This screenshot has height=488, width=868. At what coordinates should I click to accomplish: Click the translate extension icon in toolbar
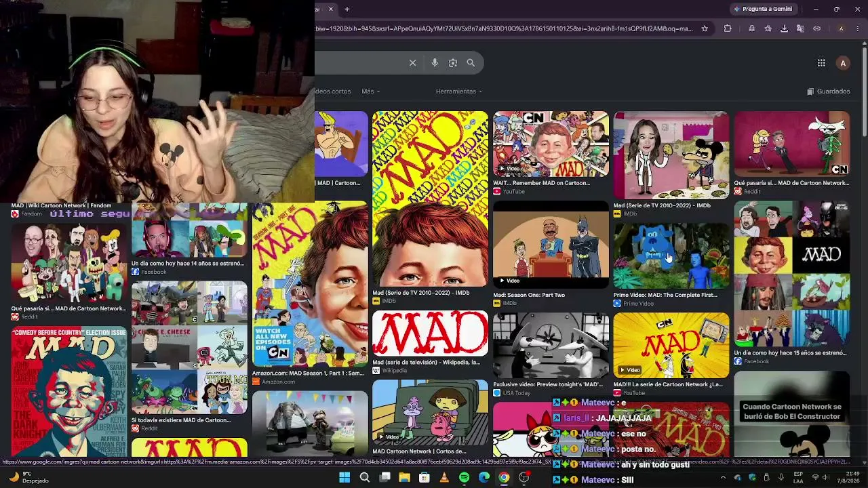point(800,28)
